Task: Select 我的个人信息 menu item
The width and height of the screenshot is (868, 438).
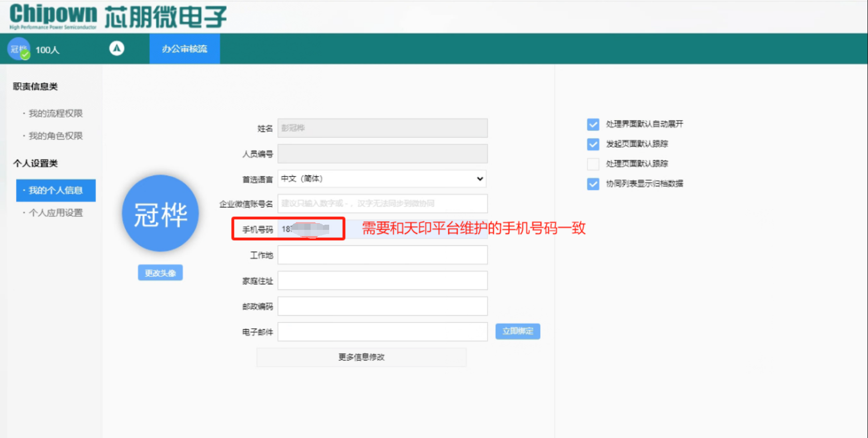Action: click(x=55, y=191)
